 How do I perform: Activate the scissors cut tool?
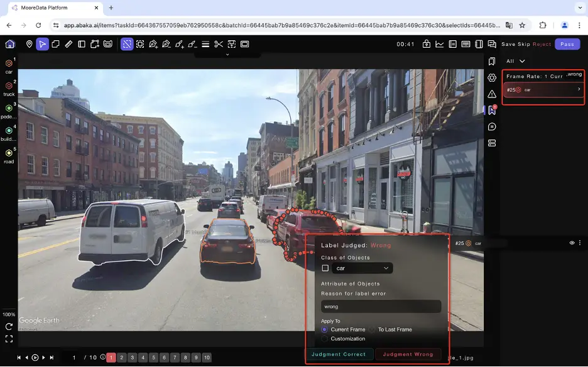point(219,44)
